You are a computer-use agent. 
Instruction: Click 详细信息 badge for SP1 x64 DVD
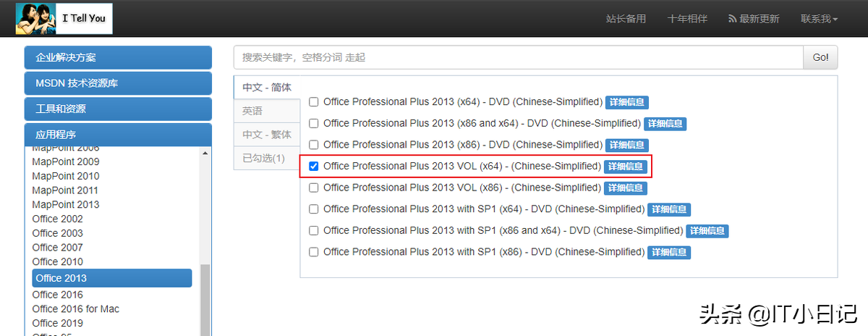point(669,209)
